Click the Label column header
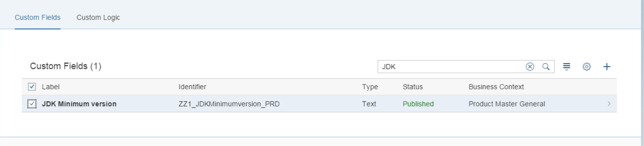Image resolution: width=644 pixels, height=146 pixels. (51, 87)
